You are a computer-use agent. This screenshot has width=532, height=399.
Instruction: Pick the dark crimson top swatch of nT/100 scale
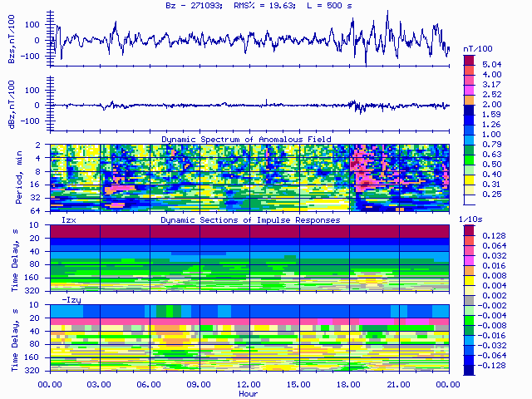(x=469, y=61)
